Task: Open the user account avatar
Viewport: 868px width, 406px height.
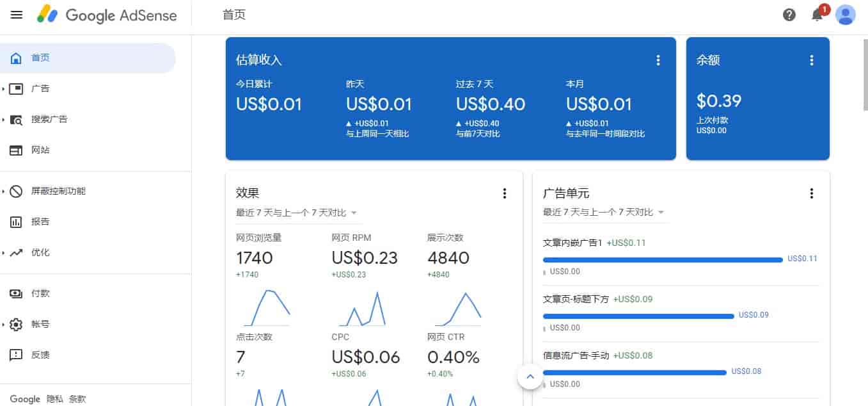Action: point(846,15)
